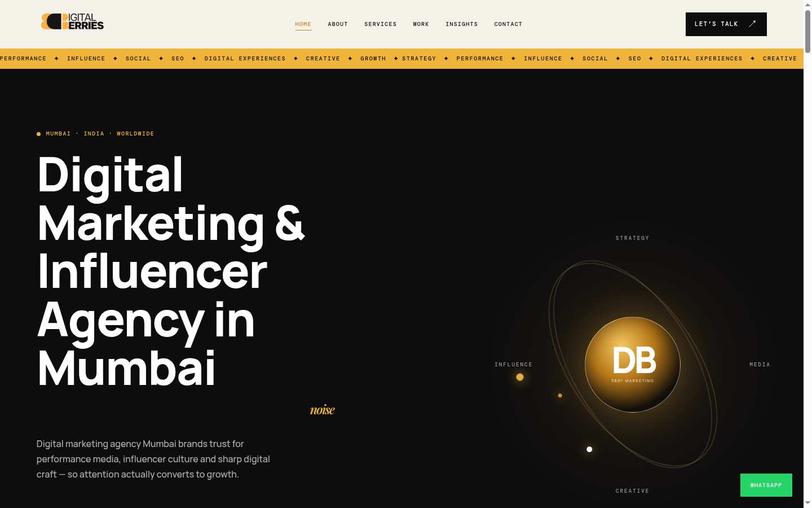
Task: Click the 'Media' orbit label
Action: click(760, 365)
